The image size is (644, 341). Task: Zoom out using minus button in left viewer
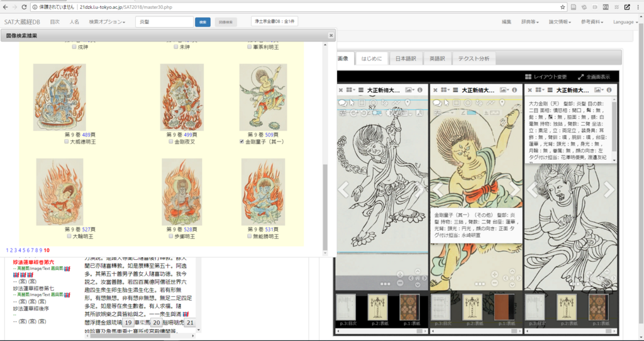[400, 282]
